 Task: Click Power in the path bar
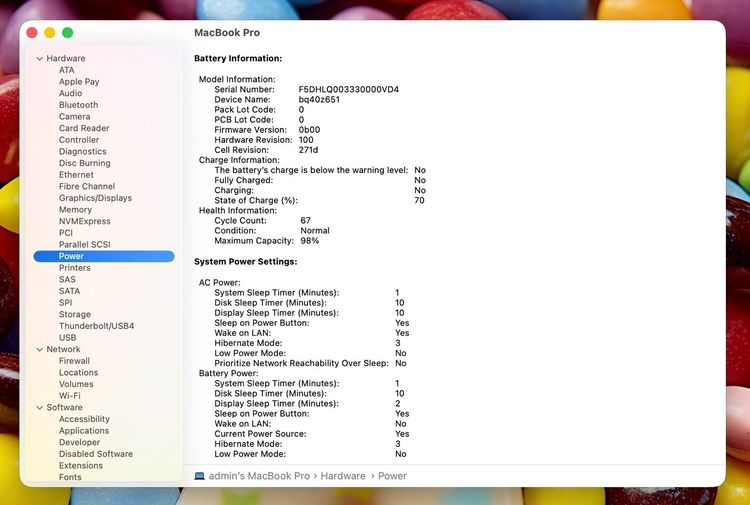click(x=392, y=476)
